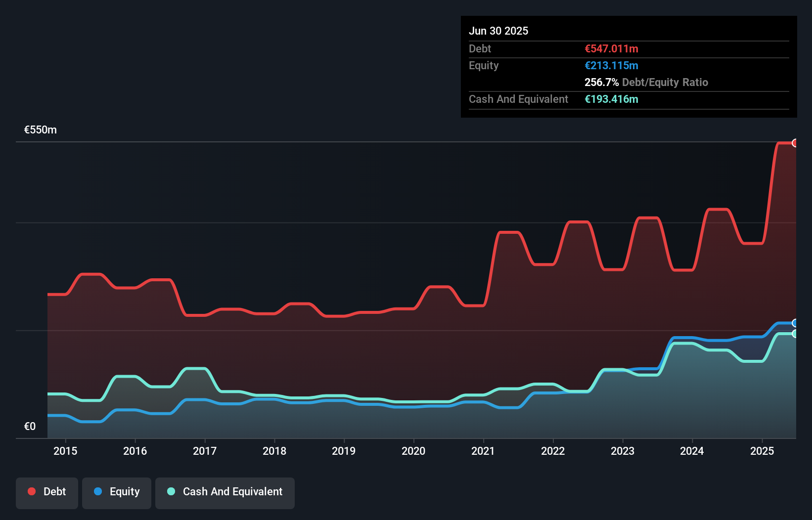Click the €193.416m Cash value in tooltip

611,99
